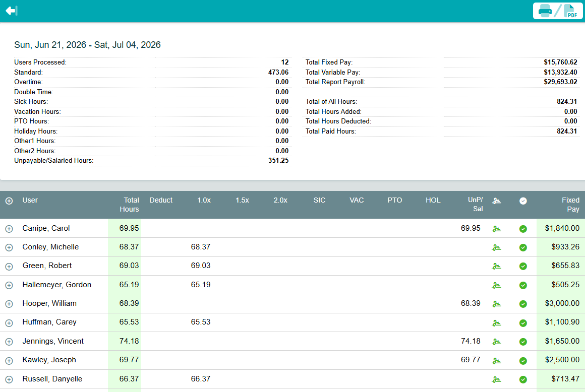Click the Total Report Payroll value $29,693.02
Screen dimensions: 585x392
(560, 82)
